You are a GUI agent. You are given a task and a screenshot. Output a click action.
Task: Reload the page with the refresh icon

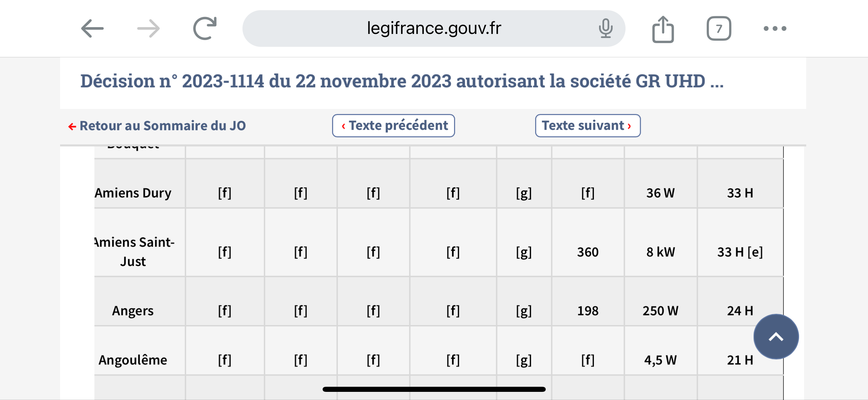pos(205,28)
